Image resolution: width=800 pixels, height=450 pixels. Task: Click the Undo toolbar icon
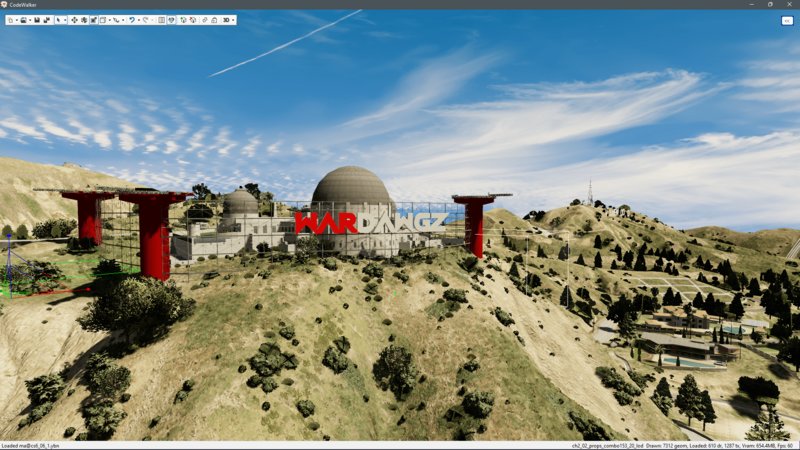click(132, 20)
